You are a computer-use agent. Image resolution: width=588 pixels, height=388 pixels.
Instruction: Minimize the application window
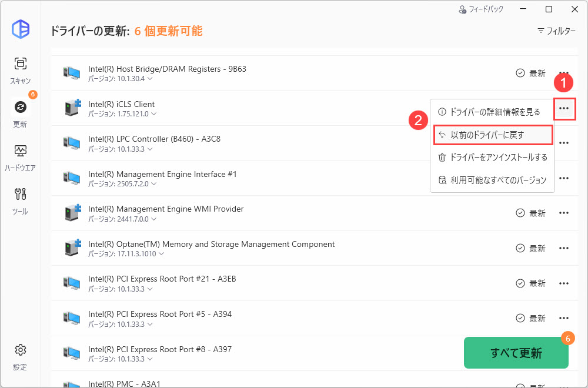[523, 9]
